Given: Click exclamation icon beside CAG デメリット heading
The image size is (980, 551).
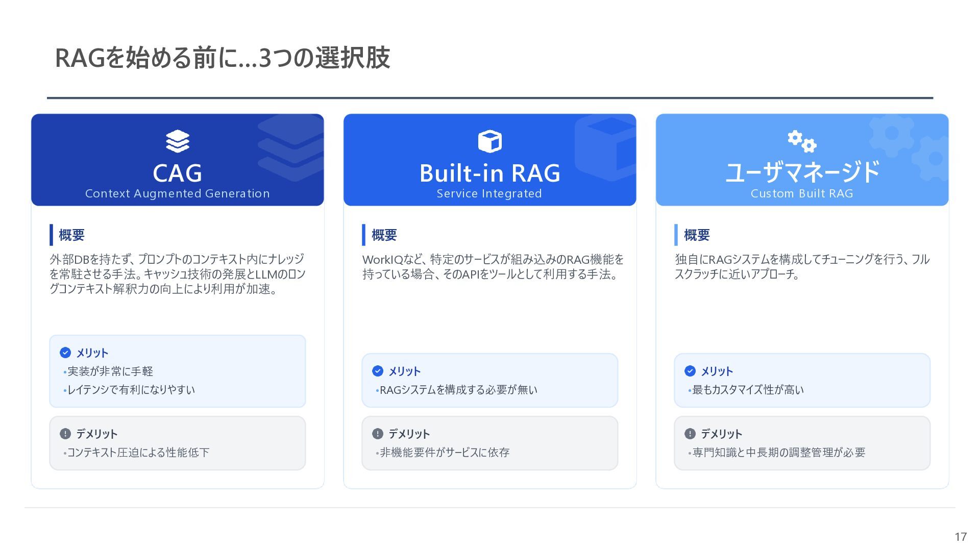Looking at the screenshot, I should point(65,434).
